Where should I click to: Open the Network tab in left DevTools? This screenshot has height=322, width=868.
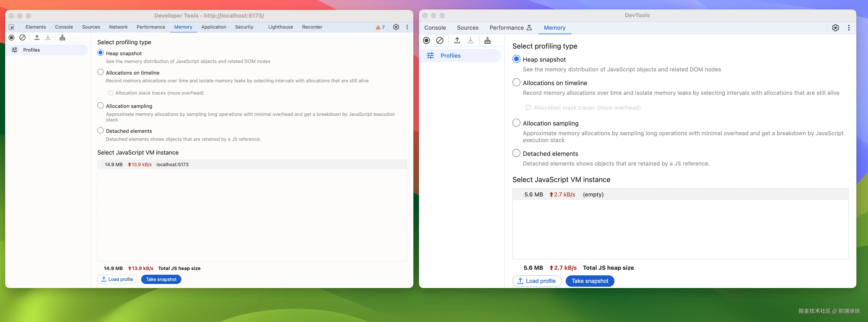point(118,27)
